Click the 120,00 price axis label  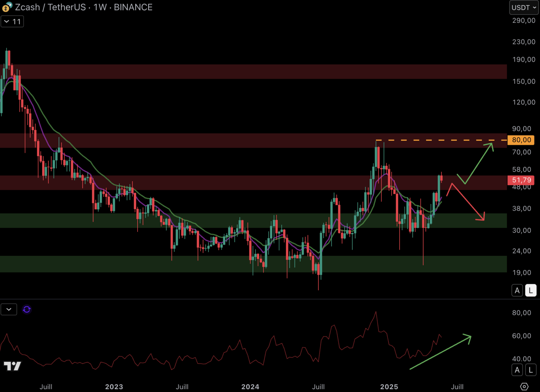524,102
